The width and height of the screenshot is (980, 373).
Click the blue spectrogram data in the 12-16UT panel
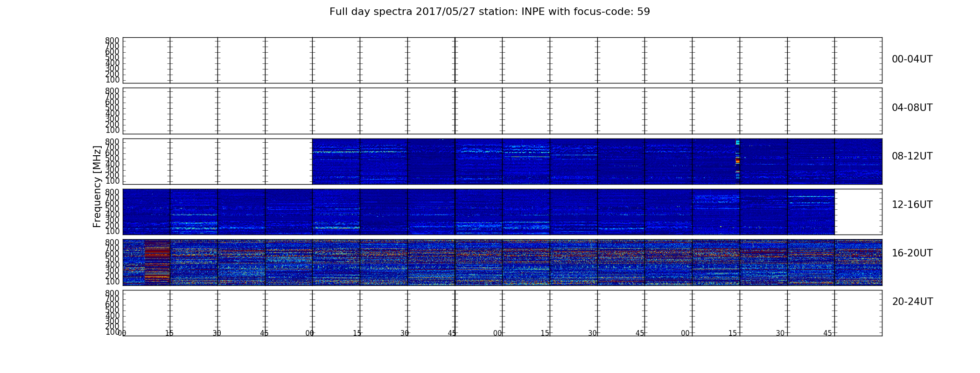pos(478,212)
